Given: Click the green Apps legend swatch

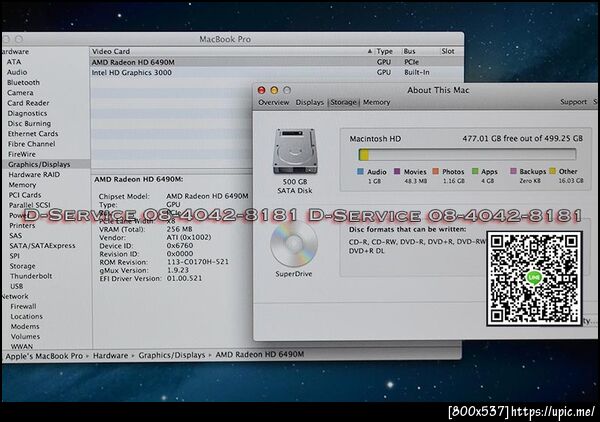Looking at the screenshot, I should tap(475, 171).
